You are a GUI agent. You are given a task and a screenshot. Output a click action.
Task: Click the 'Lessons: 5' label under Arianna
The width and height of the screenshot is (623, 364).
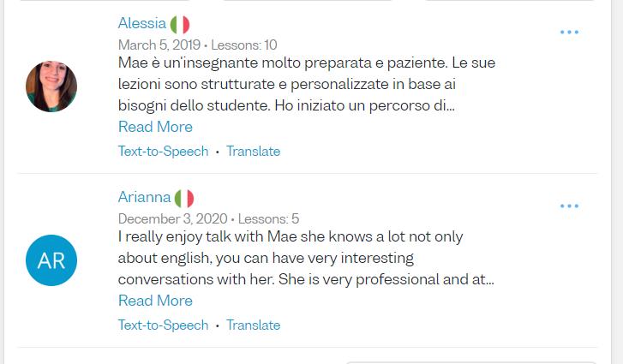268,219
